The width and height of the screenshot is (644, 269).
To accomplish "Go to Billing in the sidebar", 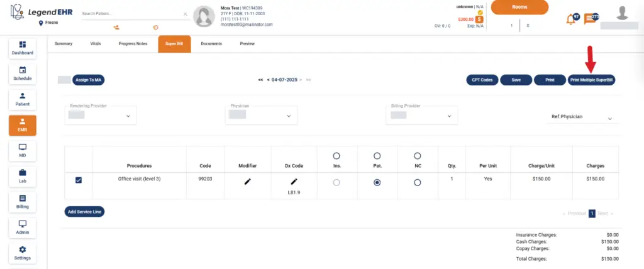I will click(x=23, y=201).
